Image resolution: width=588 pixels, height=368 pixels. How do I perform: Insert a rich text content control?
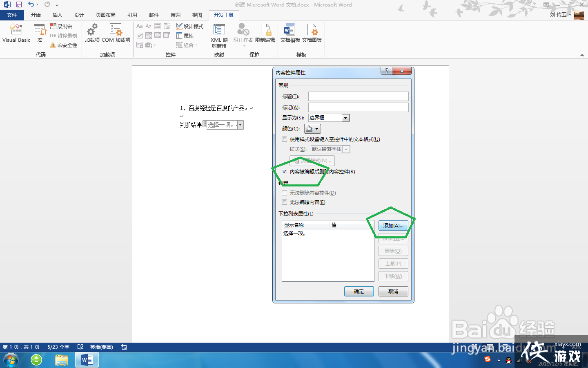click(x=140, y=26)
